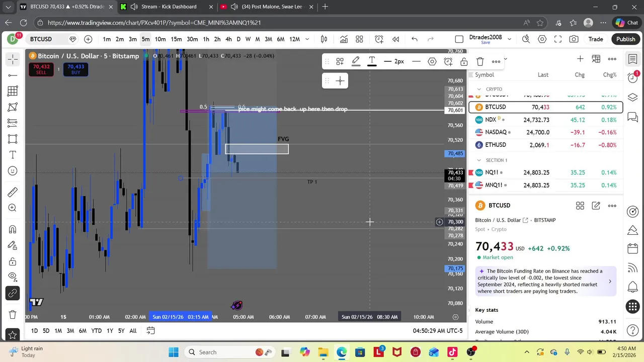
Task: Click the drawing sync link icon
Action: pos(13,293)
